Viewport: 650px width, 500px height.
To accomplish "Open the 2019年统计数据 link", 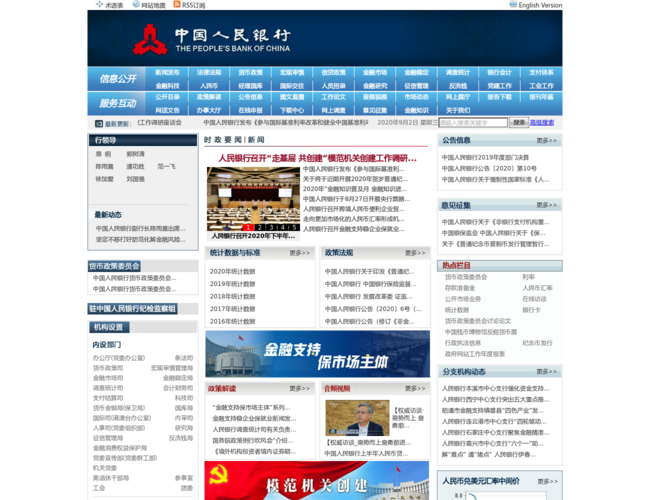I will pos(233,284).
